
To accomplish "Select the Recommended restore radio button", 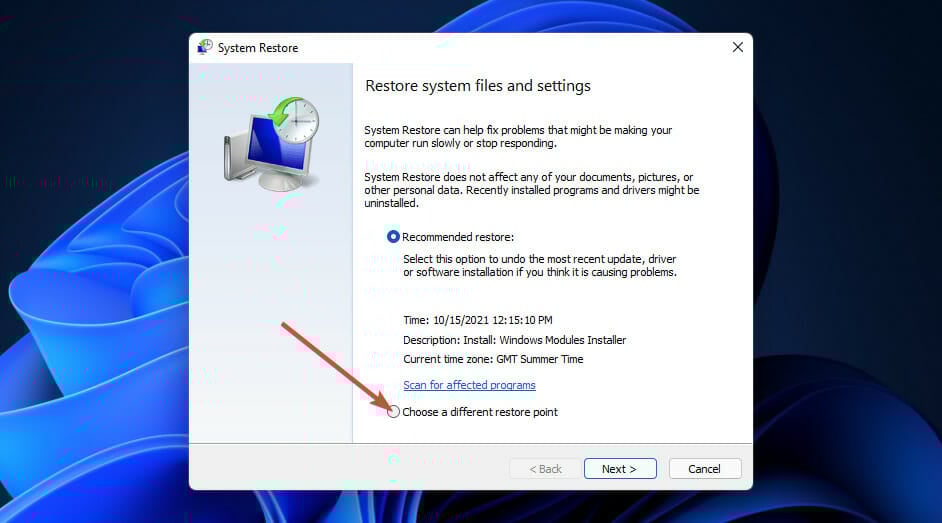I will 393,237.
